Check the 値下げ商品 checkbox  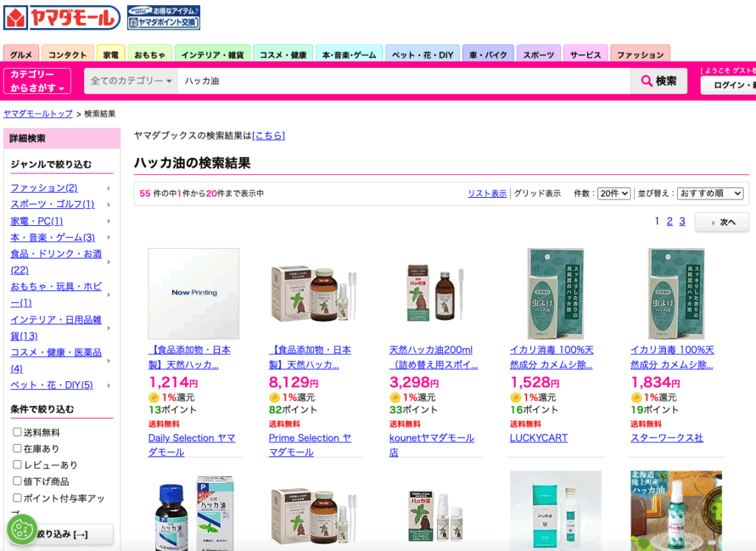pos(18,481)
